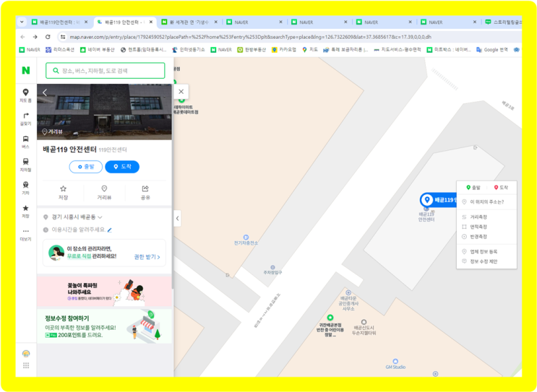Viewport: 537px width, 392px height.
Task: Open Naver Map home via N logo
Action: click(26, 71)
